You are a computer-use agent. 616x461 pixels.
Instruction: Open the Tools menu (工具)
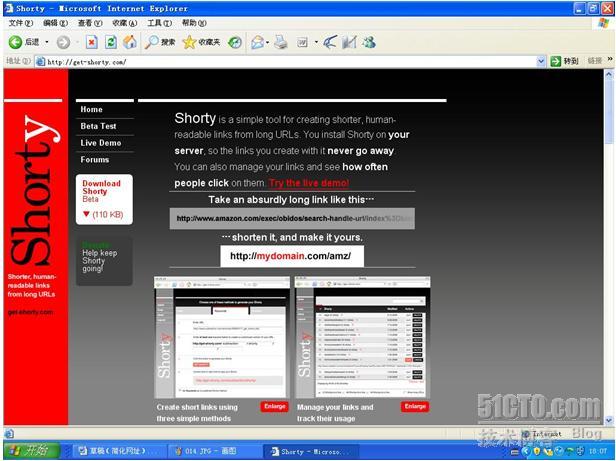(x=159, y=23)
